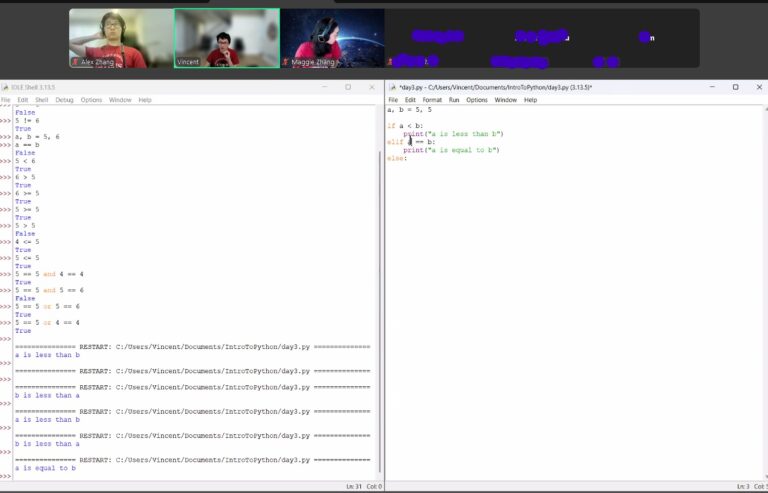This screenshot has height=493, width=768.
Task: Click the muted mic icon beside Alex Zhang
Action: (75, 62)
